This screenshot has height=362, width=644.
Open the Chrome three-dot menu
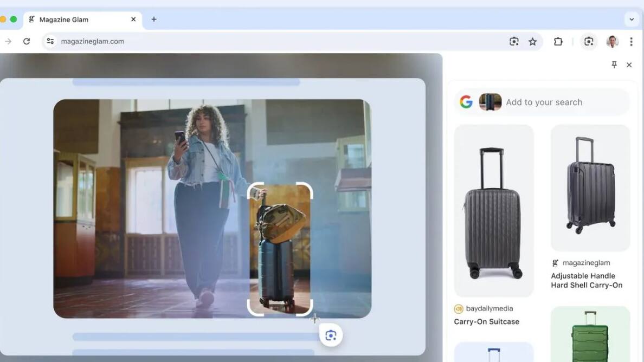pos(631,41)
